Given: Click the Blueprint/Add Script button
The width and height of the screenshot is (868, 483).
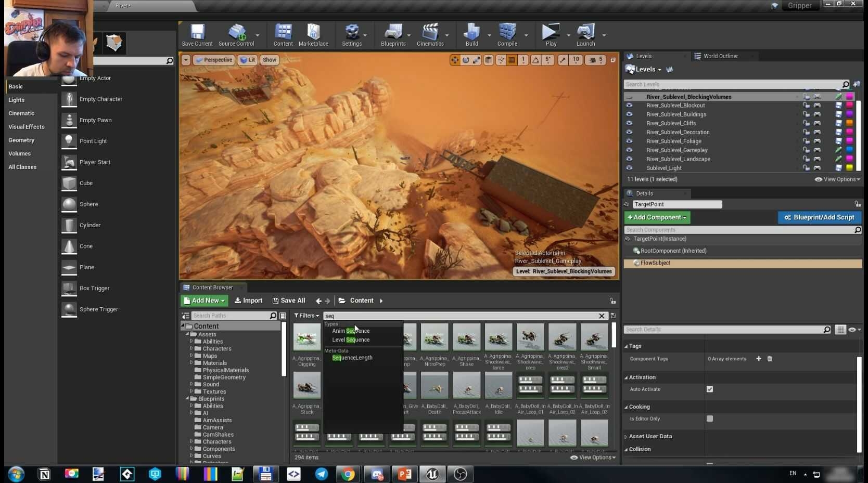Looking at the screenshot, I should click(820, 217).
